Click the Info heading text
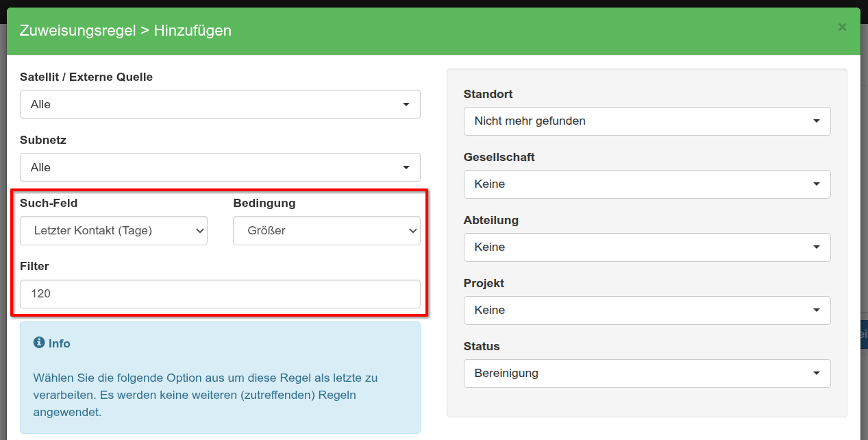Screen dimensions: 868x440 point(60,343)
